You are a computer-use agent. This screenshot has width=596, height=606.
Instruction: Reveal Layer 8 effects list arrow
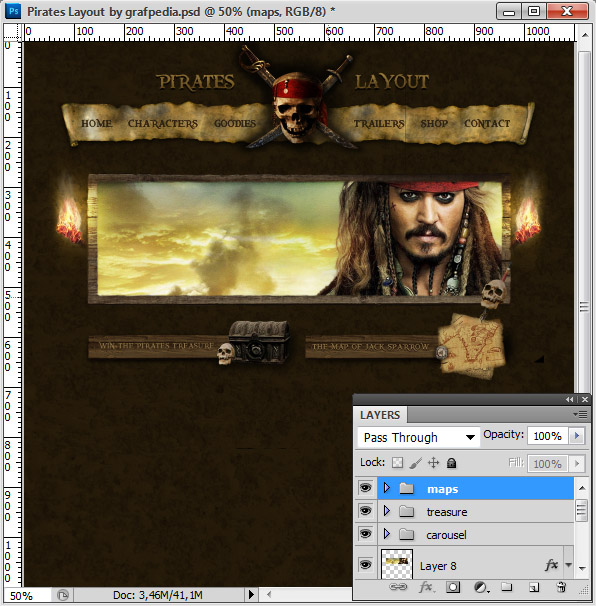click(x=568, y=565)
